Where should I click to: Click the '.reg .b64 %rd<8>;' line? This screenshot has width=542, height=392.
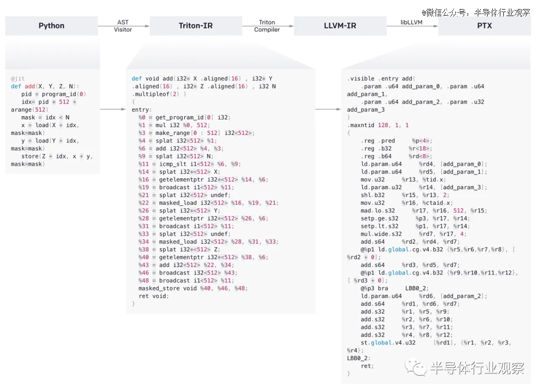click(396, 156)
